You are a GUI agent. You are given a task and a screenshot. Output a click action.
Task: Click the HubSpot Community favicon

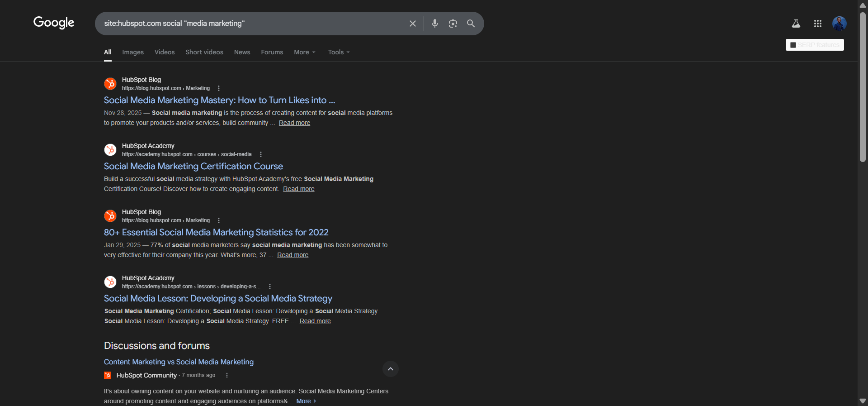(x=108, y=375)
